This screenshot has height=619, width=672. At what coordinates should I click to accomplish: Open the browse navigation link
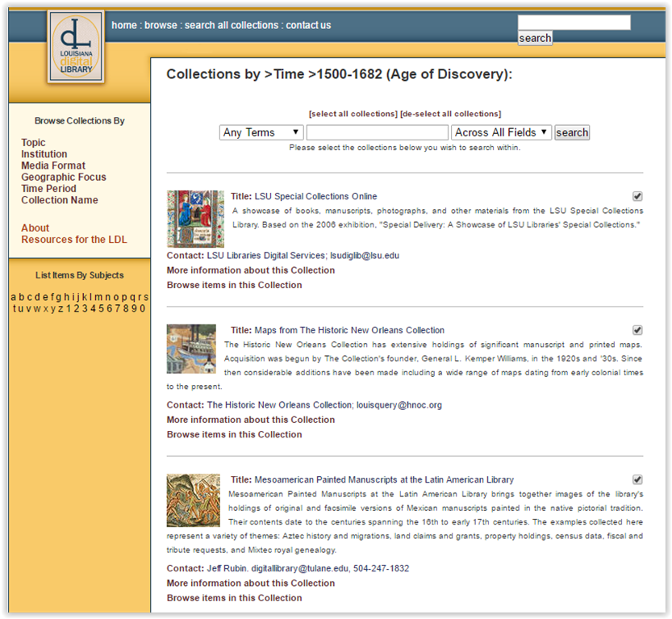pyautogui.click(x=161, y=25)
